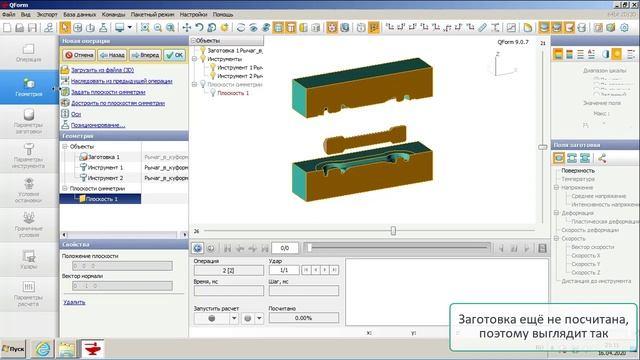Open the Экспорт menu
This screenshot has height=360, width=640.
pos(47,14)
